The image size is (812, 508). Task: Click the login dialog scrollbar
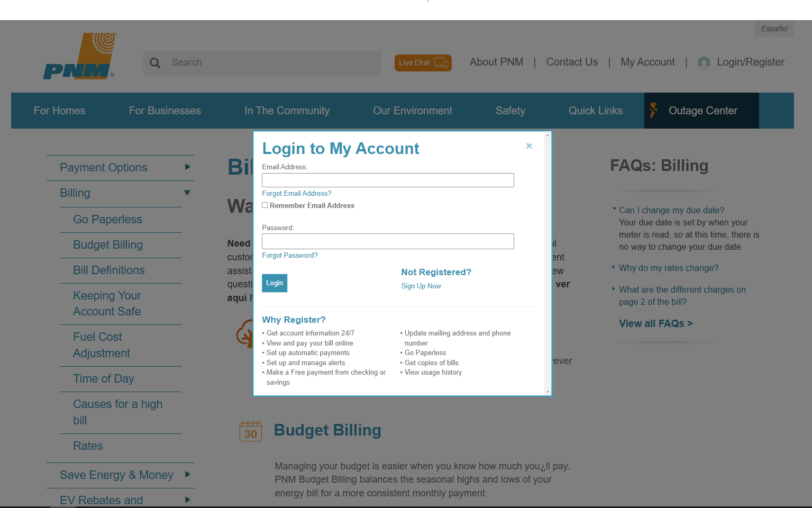(548, 263)
